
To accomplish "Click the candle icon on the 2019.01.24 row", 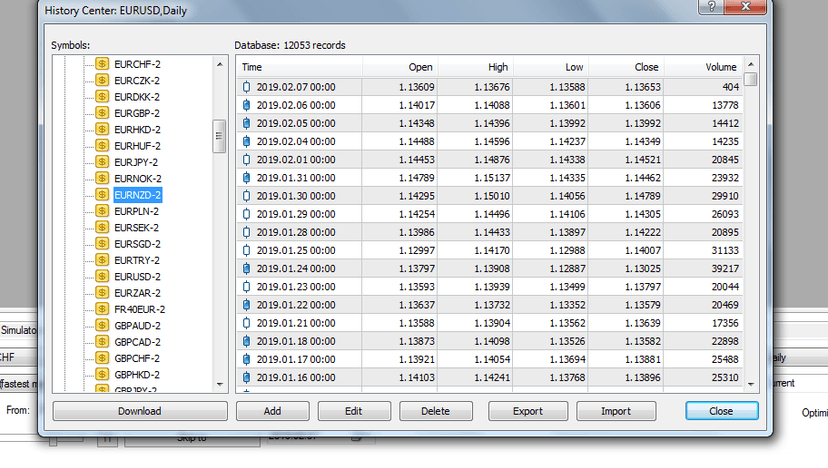I will [247, 269].
